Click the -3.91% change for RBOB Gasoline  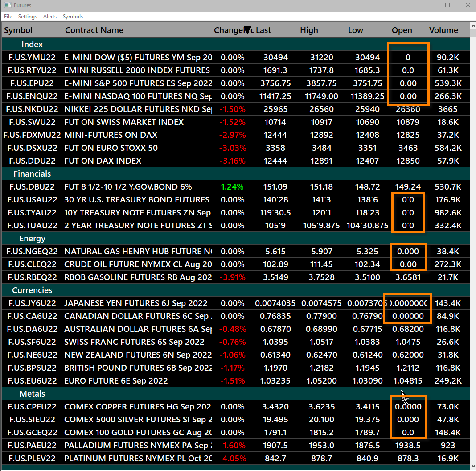tap(232, 277)
